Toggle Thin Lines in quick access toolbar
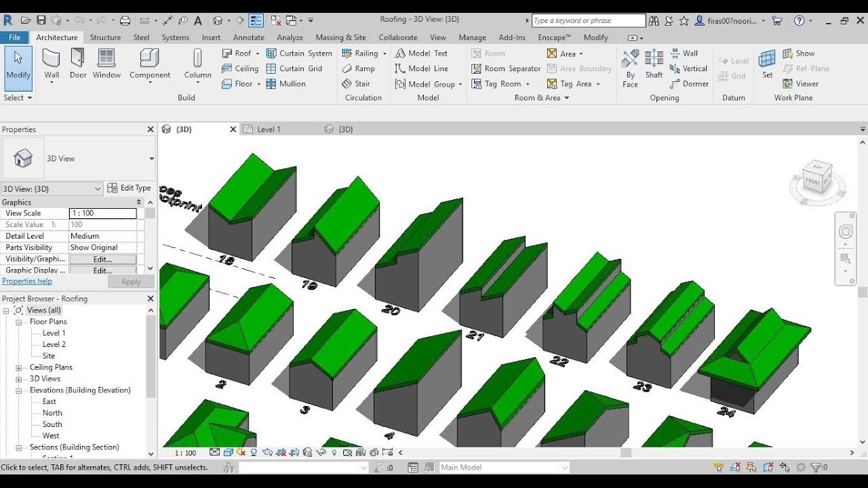Image resolution: width=868 pixels, height=488 pixels. (256, 20)
